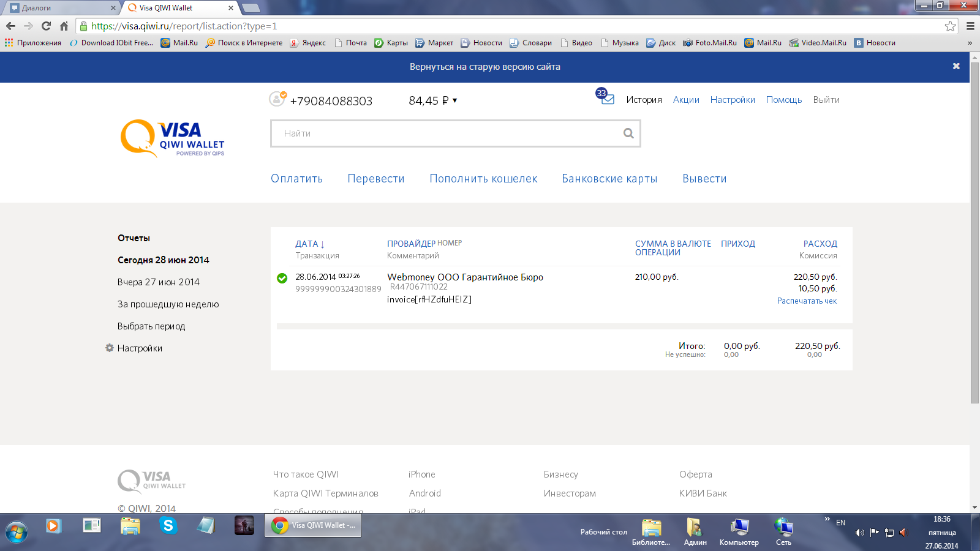980x551 pixels.
Task: Expand the balance 84,45 ₽ dropdown arrow
Action: pos(454,100)
